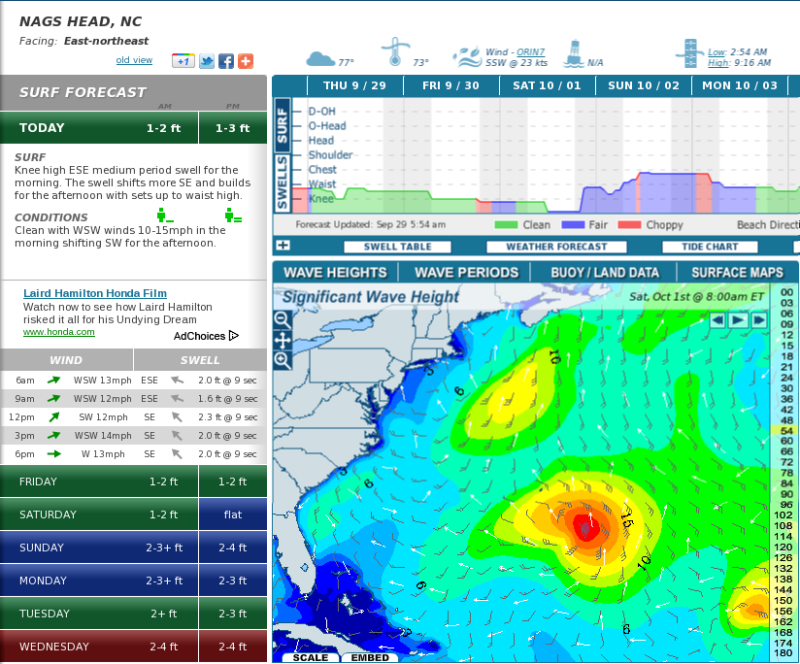Click the AdChoices triangle icon

234,336
